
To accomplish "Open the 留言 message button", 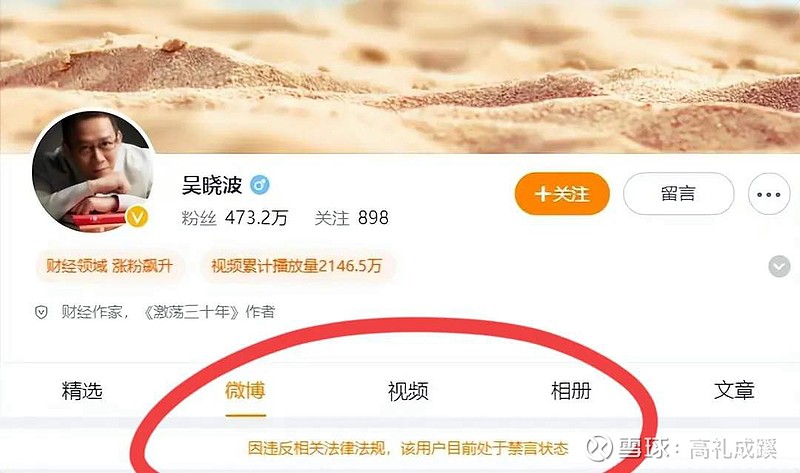I will click(x=678, y=194).
